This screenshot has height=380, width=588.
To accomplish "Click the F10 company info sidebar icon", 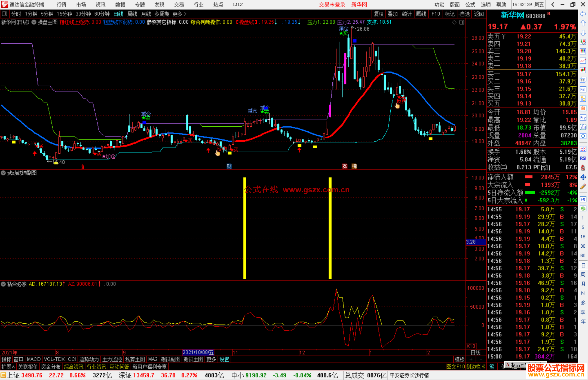I will coord(583,89).
